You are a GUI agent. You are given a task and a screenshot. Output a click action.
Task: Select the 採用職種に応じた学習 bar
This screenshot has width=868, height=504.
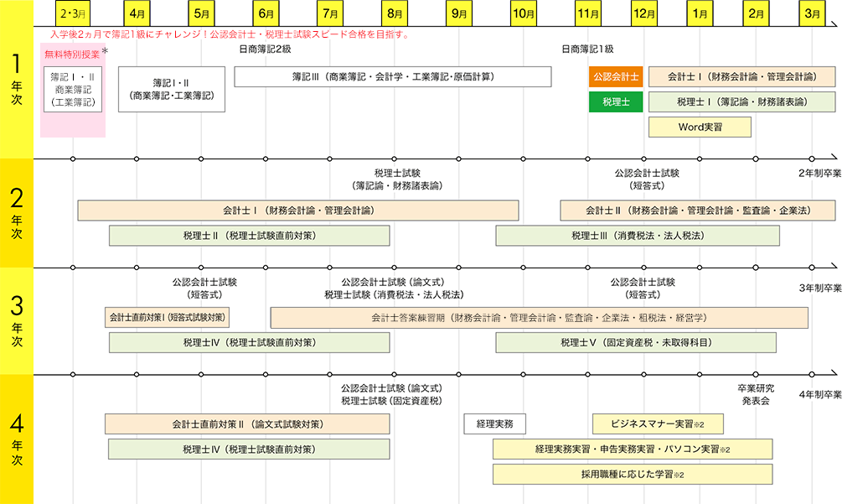point(633,474)
